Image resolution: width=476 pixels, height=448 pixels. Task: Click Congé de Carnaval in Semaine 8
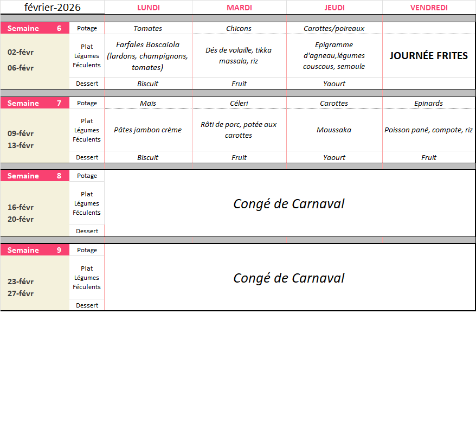(x=289, y=204)
